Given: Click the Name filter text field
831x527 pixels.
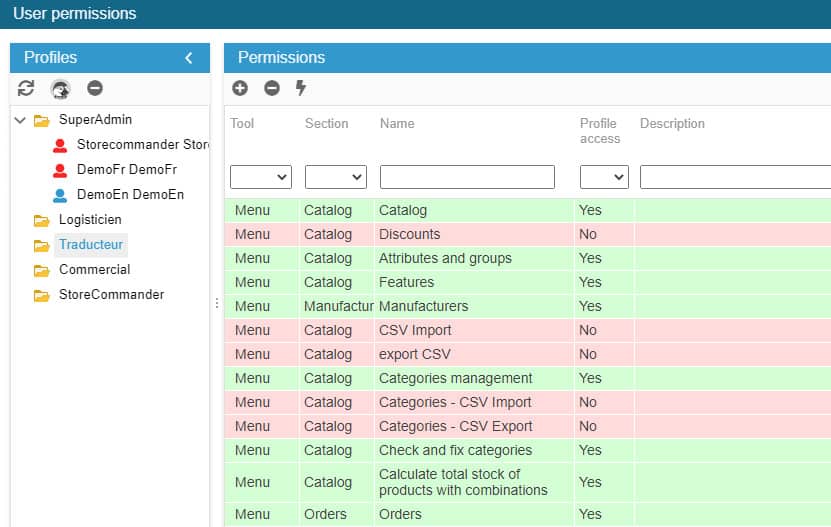Looking at the screenshot, I should pos(467,177).
